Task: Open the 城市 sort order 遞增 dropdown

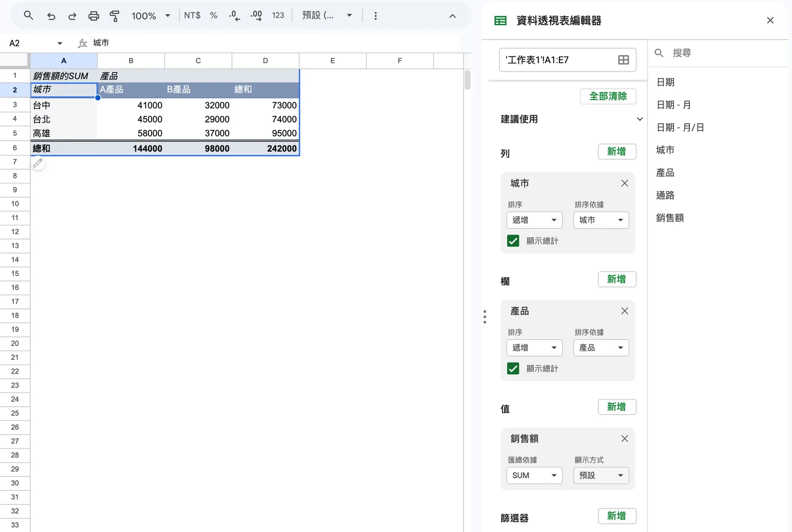Action: 535,220
